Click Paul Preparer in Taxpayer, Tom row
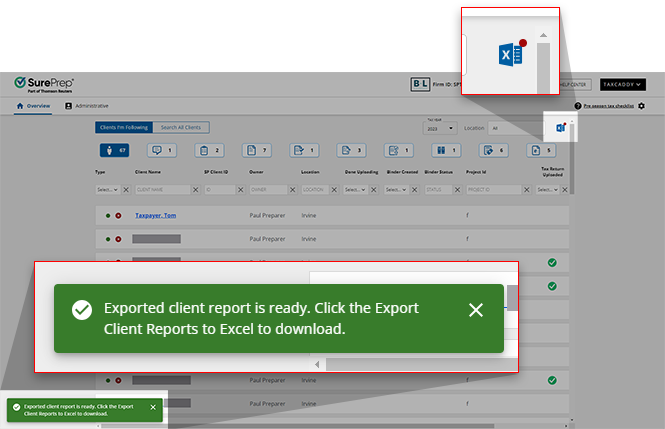 (267, 216)
